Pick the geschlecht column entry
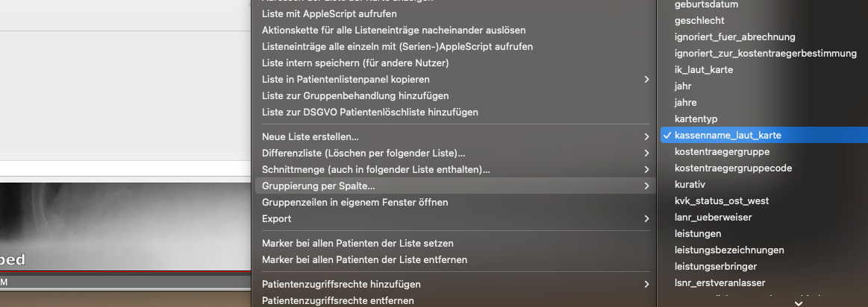 click(699, 20)
